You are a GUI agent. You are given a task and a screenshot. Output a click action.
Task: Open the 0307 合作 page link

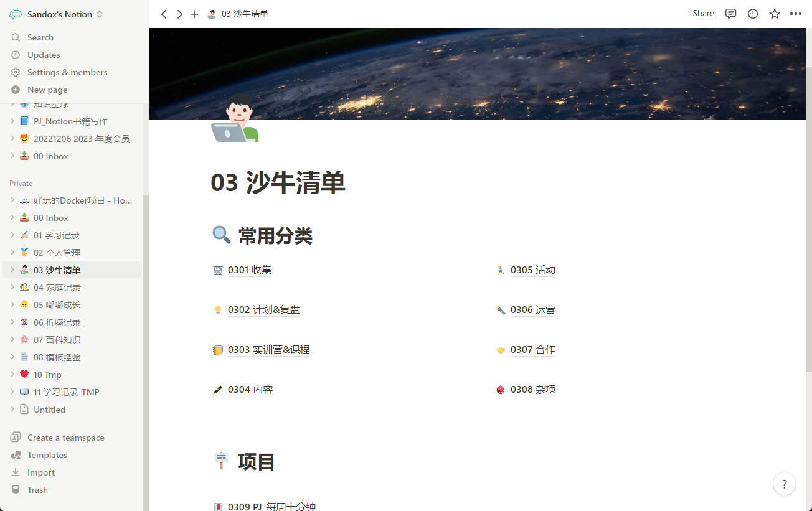click(x=533, y=350)
